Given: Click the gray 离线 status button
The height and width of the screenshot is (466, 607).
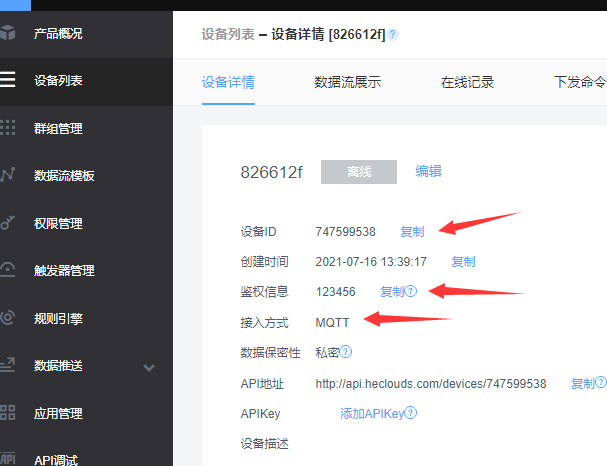Looking at the screenshot, I should point(359,172).
